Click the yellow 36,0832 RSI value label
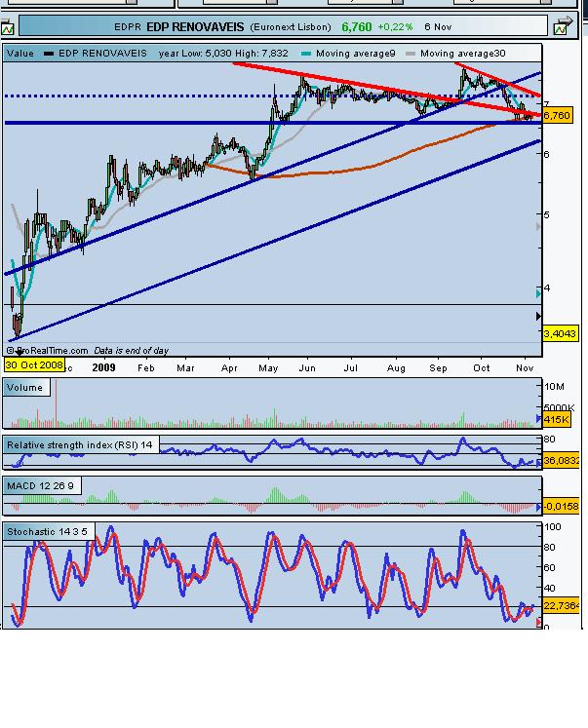This screenshot has width=588, height=728. pyautogui.click(x=561, y=460)
